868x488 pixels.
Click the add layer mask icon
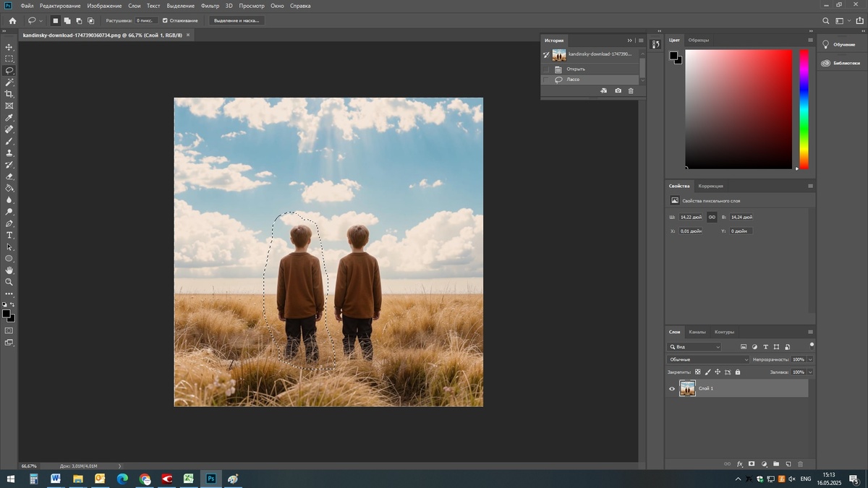(x=752, y=463)
